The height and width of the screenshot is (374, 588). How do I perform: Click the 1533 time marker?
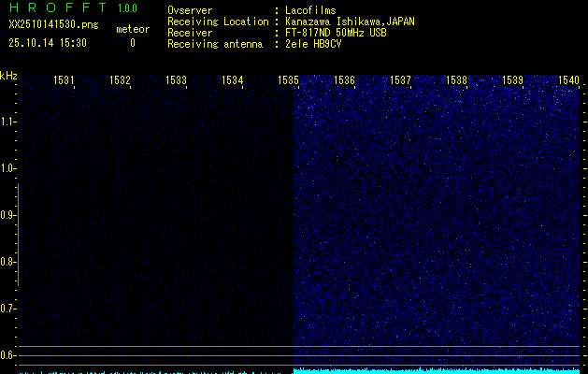coord(177,81)
